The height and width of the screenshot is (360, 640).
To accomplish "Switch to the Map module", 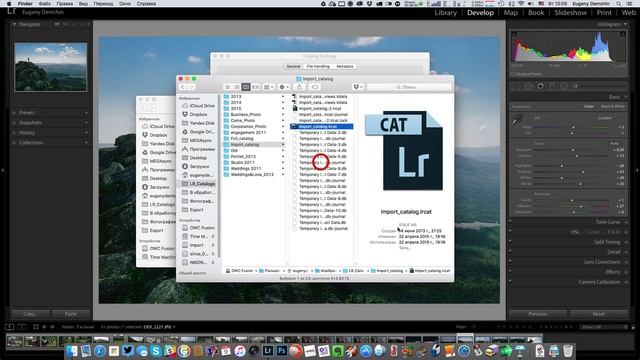I will coord(510,13).
